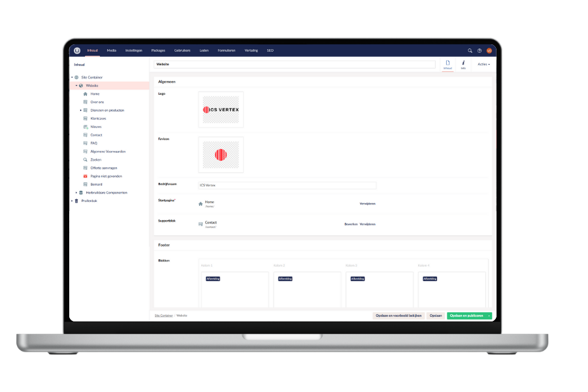588x392 pixels.
Task: Click the Contact page icon under Supportblok
Action: (200, 223)
